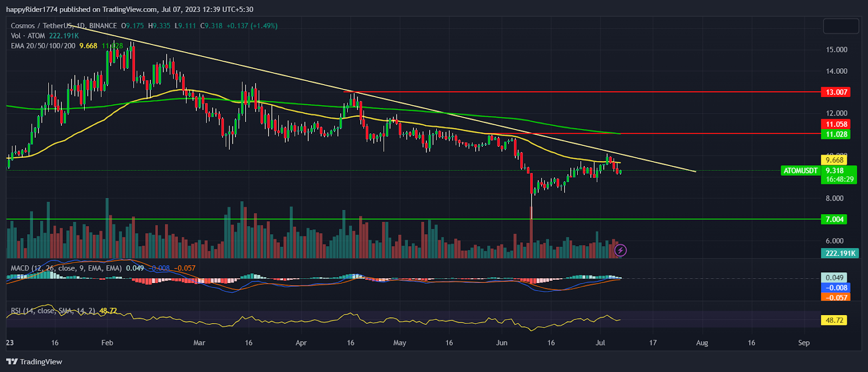Click the red 13.007 price label

point(836,92)
